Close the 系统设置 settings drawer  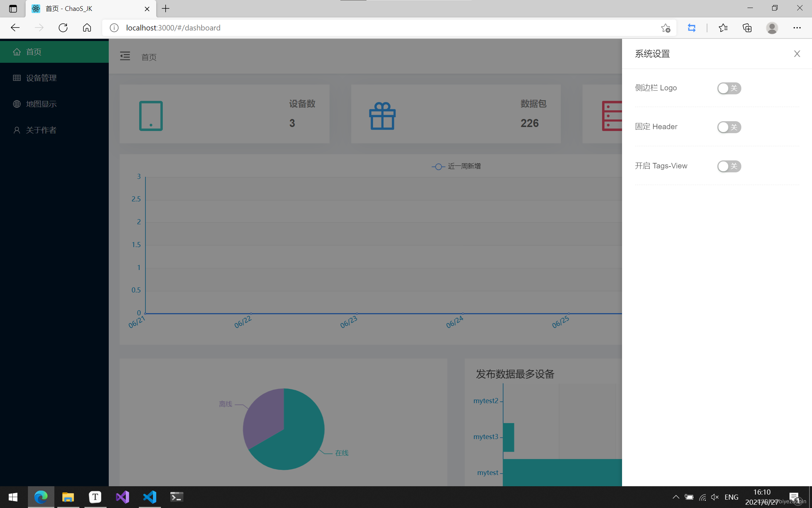pos(797,54)
